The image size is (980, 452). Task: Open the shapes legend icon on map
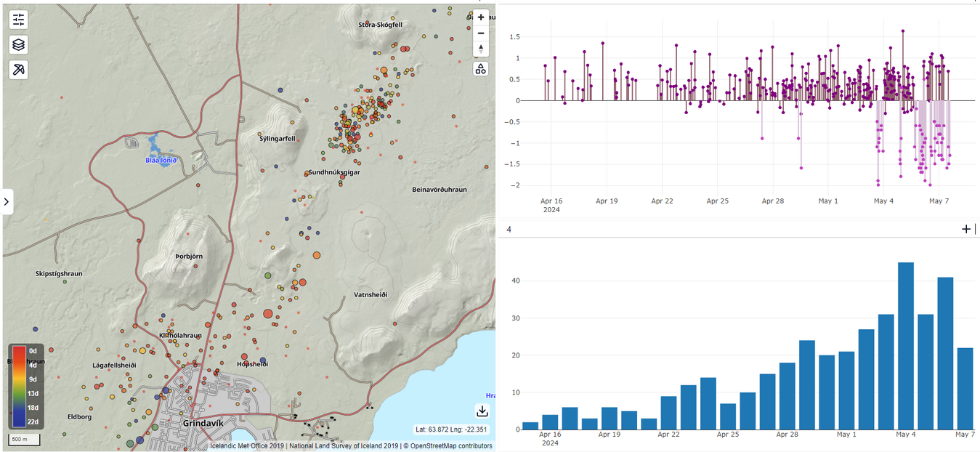click(x=480, y=69)
